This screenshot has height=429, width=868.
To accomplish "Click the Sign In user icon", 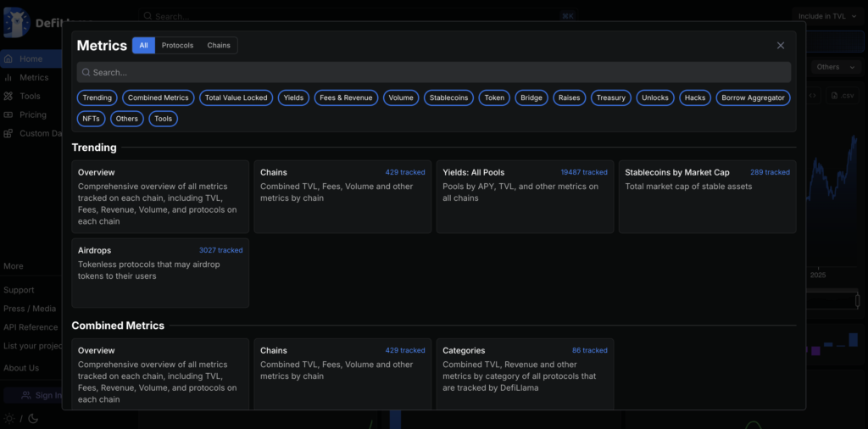I will 26,395.
